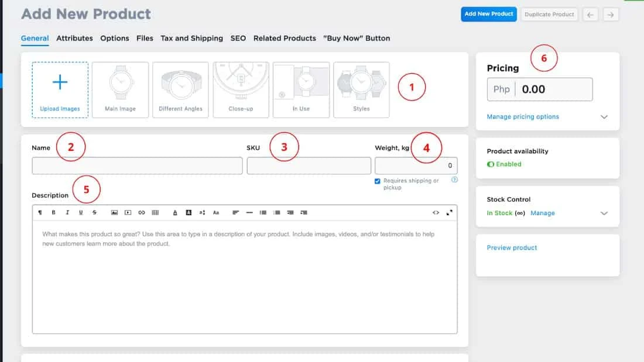Insert table in description editor

pyautogui.click(x=155, y=213)
